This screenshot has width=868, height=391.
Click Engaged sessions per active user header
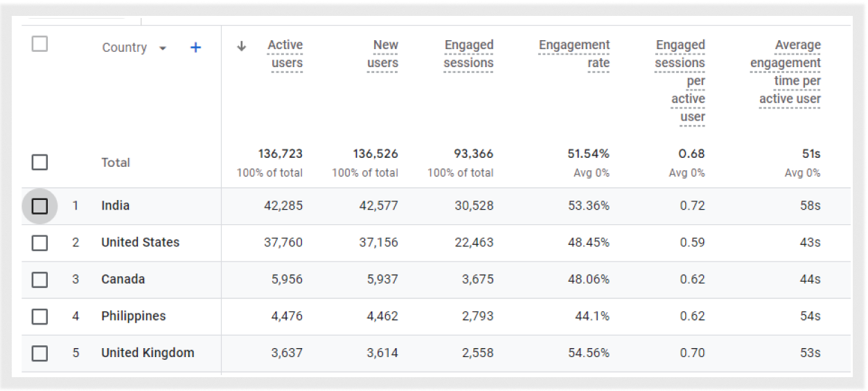[680, 80]
